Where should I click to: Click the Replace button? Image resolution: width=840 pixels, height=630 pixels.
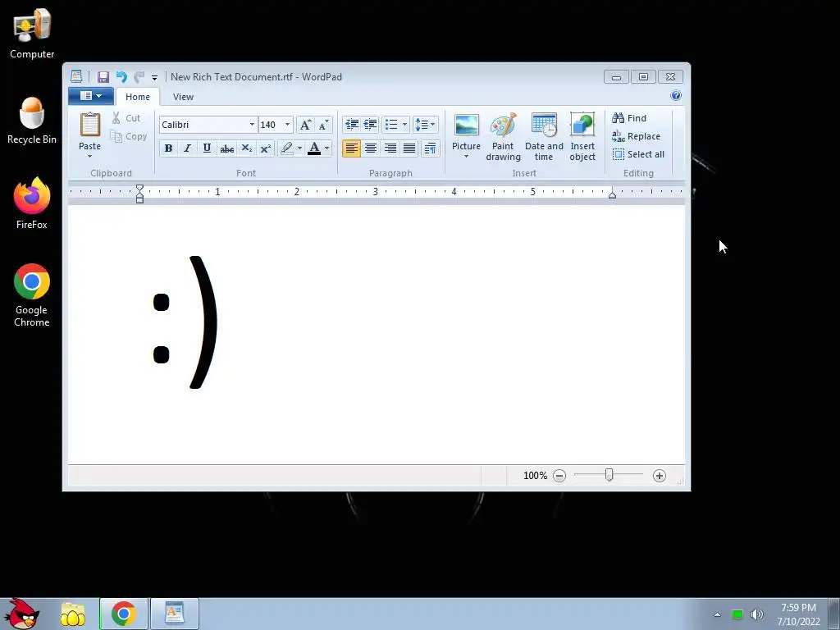636,137
